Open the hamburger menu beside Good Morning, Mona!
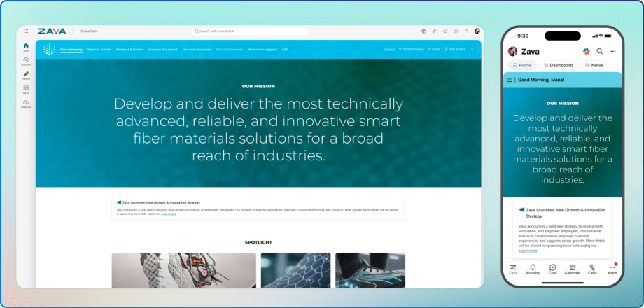644x308 pixels. point(510,80)
